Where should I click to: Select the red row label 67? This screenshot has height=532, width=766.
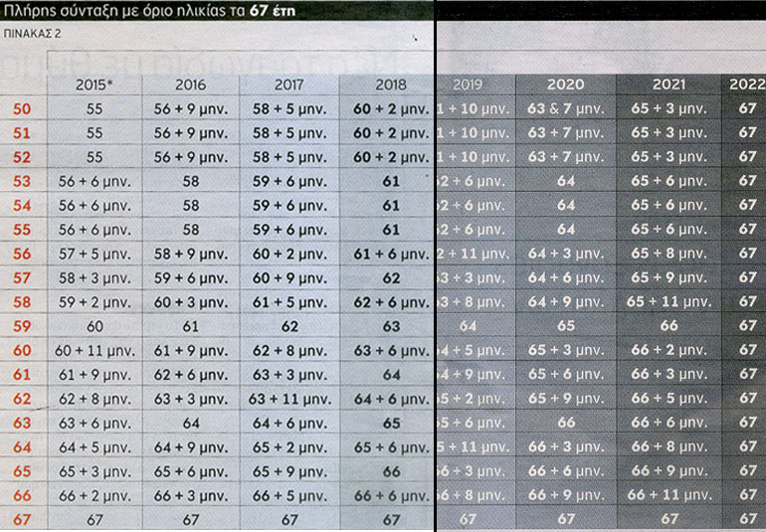(x=20, y=518)
